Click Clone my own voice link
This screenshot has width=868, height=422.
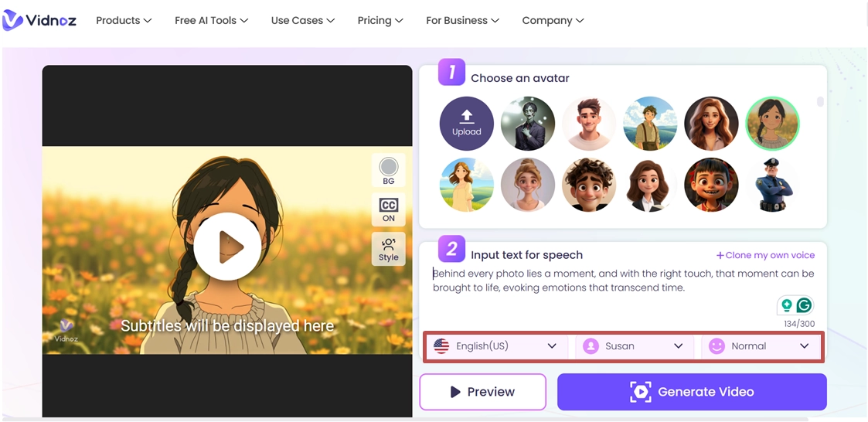pyautogui.click(x=765, y=255)
